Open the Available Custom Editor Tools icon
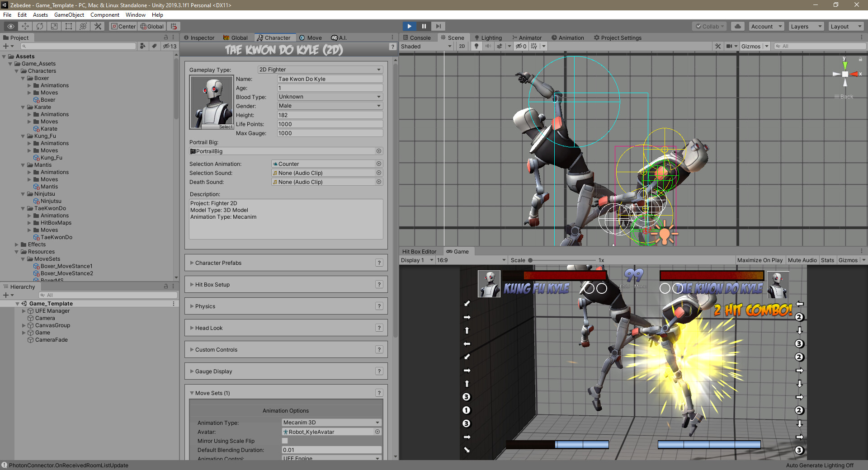Image resolution: width=868 pixels, height=470 pixels. point(98,26)
